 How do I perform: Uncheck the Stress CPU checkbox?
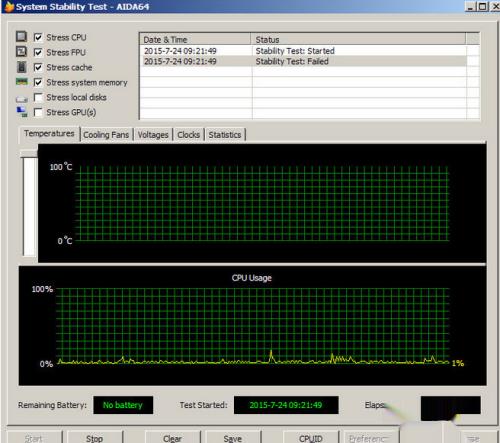click(x=38, y=37)
